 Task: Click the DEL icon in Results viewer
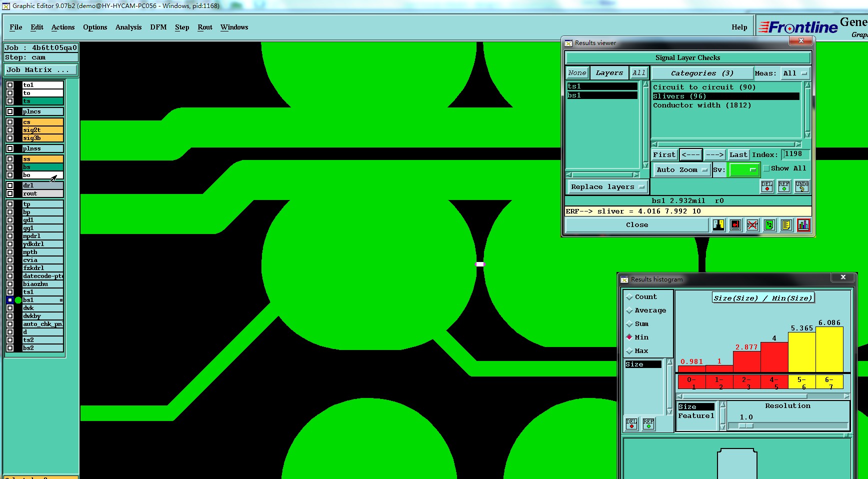767,186
